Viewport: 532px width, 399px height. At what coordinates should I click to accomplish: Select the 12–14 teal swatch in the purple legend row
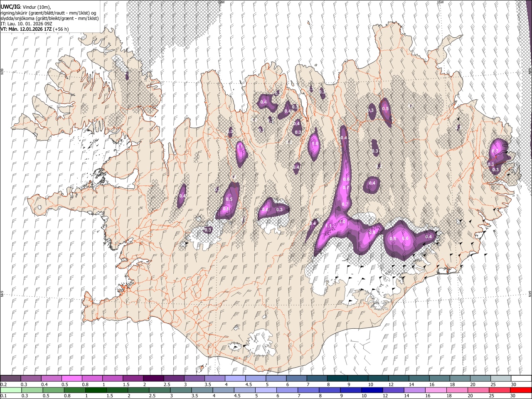click(399, 378)
